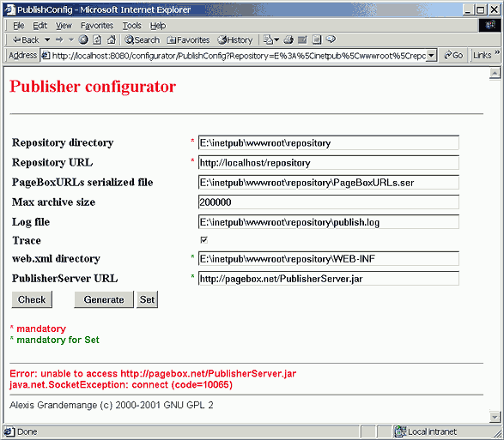Minimize the Internet Explorer window
The width and height of the screenshot is (504, 440).
pyautogui.click(x=468, y=10)
